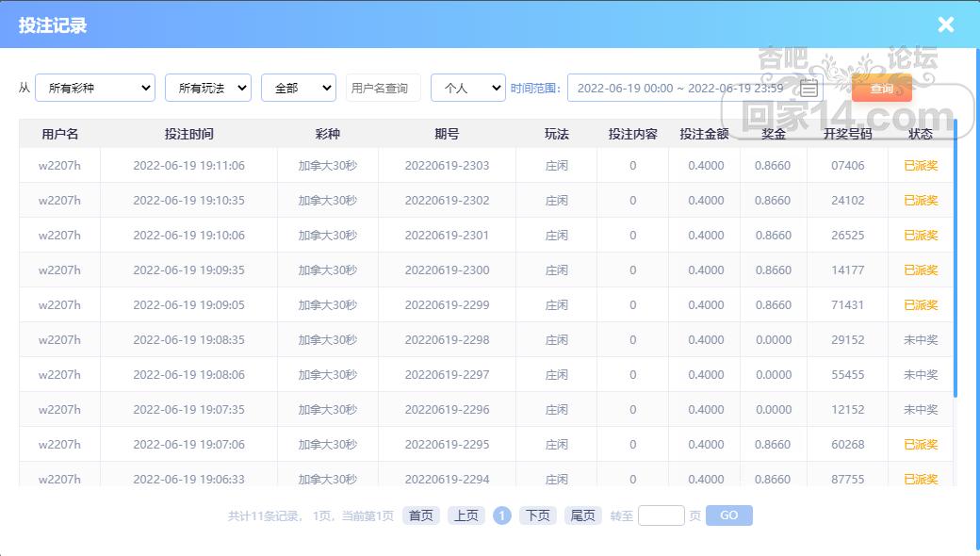
Task: Expand the 所有彩种 dropdown
Action: pos(94,88)
